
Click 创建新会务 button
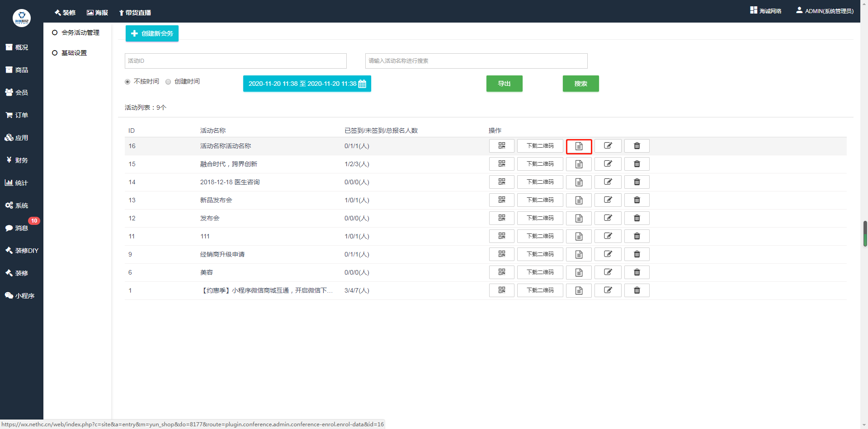(152, 33)
